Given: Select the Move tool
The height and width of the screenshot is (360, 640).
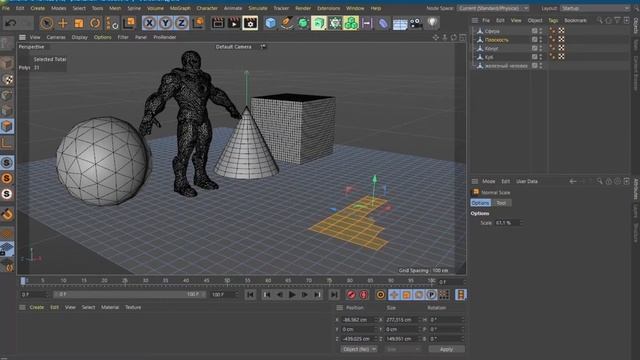Looking at the screenshot, I should tap(63, 23).
